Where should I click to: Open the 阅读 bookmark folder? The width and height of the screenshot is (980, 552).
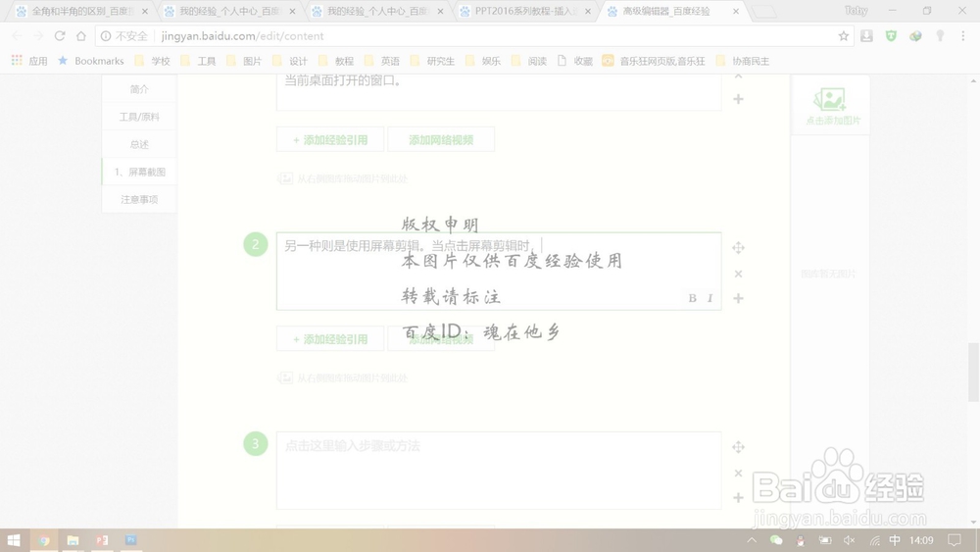pyautogui.click(x=529, y=61)
